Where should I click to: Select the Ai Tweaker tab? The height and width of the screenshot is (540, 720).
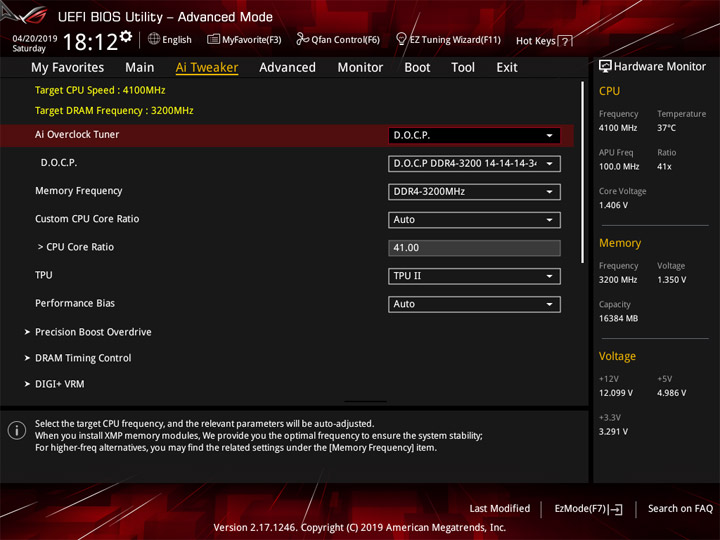[207, 68]
